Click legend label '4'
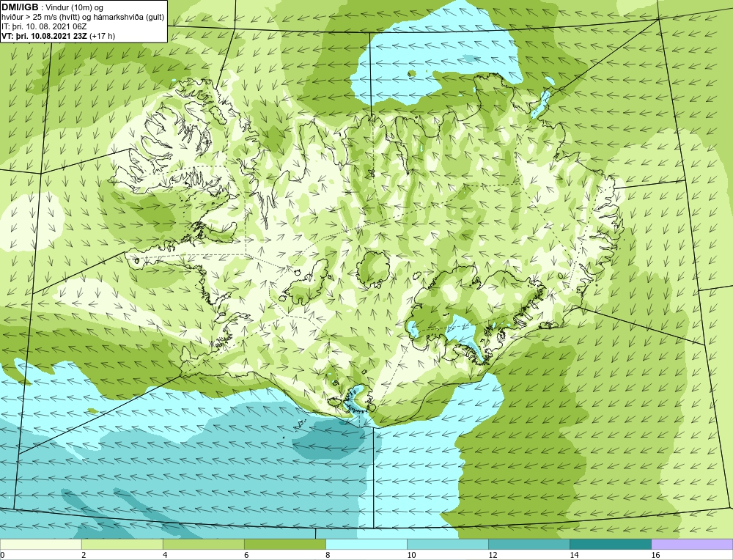 click(x=165, y=555)
